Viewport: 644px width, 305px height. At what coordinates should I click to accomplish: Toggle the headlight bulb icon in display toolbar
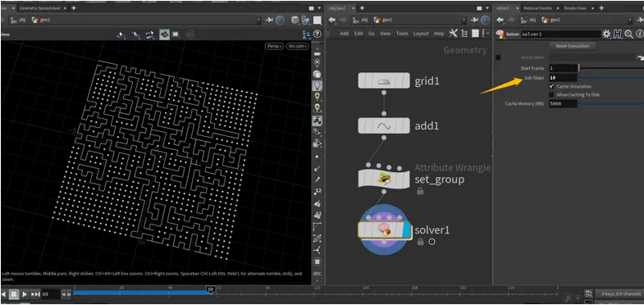coord(317,85)
